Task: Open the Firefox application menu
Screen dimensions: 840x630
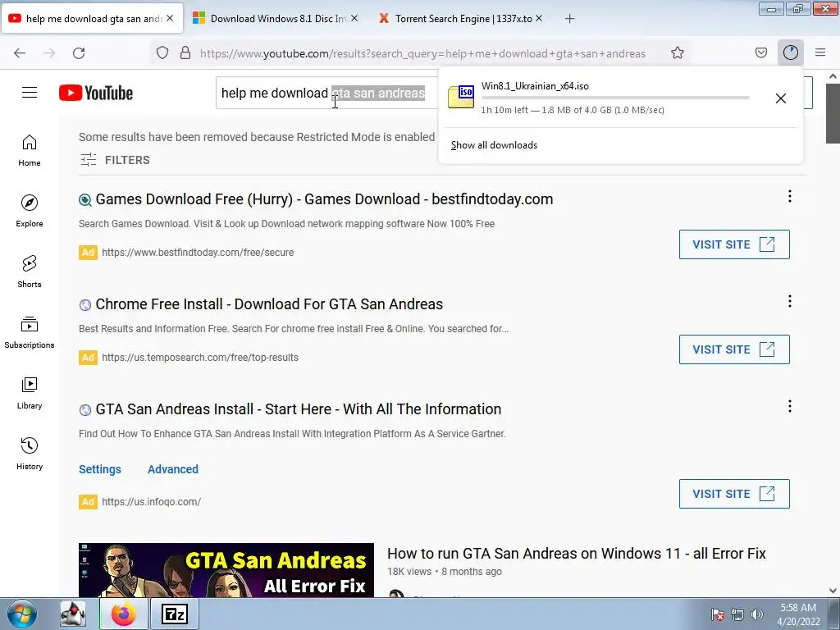Action: pos(820,52)
